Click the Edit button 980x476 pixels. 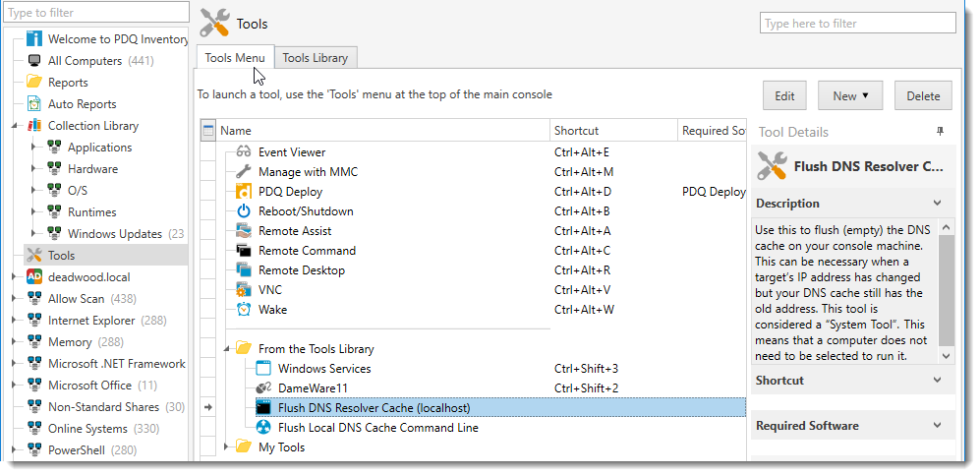[784, 95]
